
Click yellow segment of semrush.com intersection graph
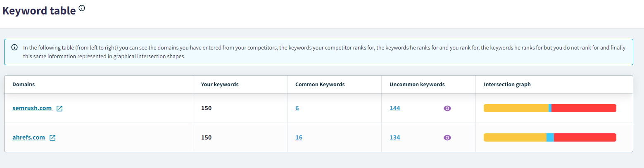point(516,108)
